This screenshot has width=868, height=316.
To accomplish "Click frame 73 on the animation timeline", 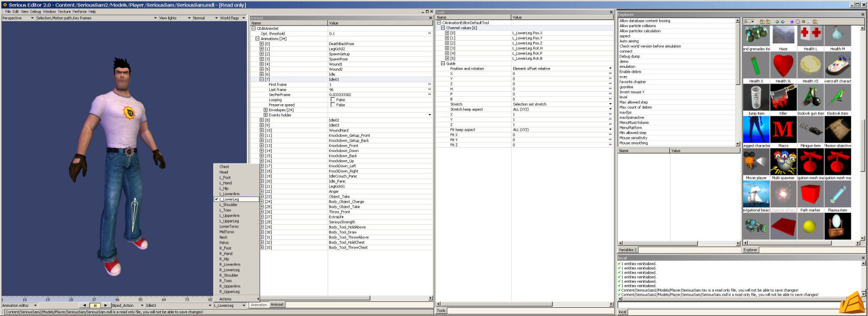I will coord(187,299).
